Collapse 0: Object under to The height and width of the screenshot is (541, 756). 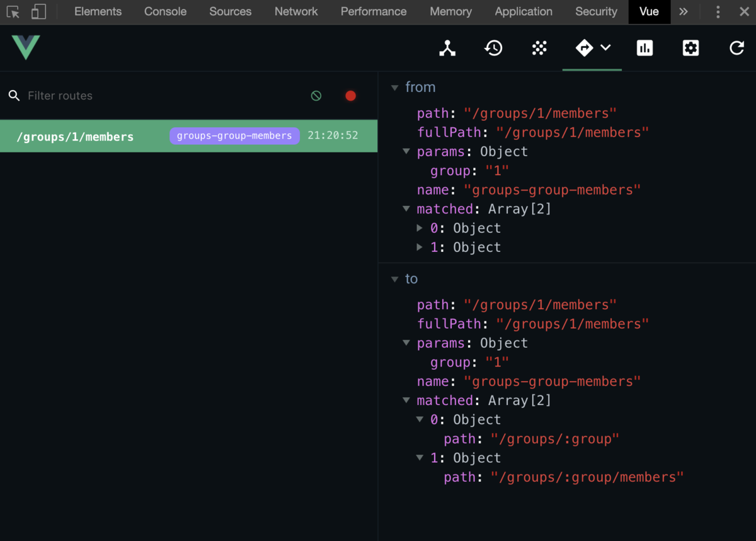(x=420, y=419)
